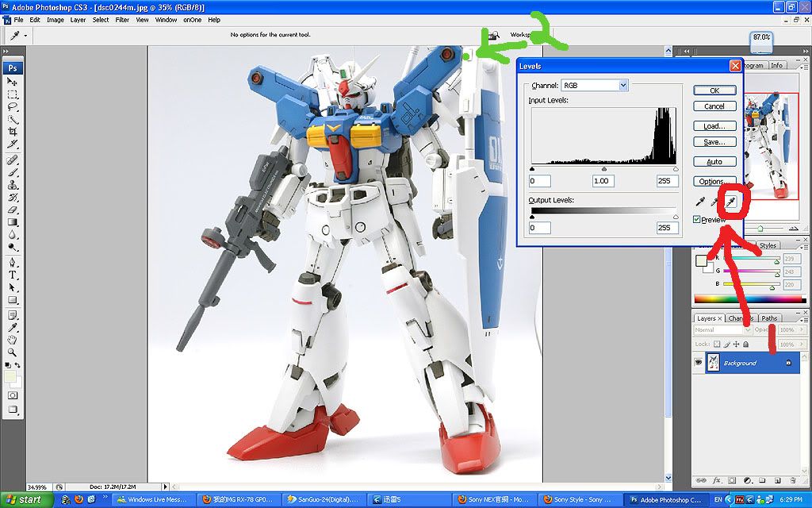Image resolution: width=812 pixels, height=508 pixels.
Task: Select the Eyedropper tool in the toolbox
Action: [x=12, y=328]
